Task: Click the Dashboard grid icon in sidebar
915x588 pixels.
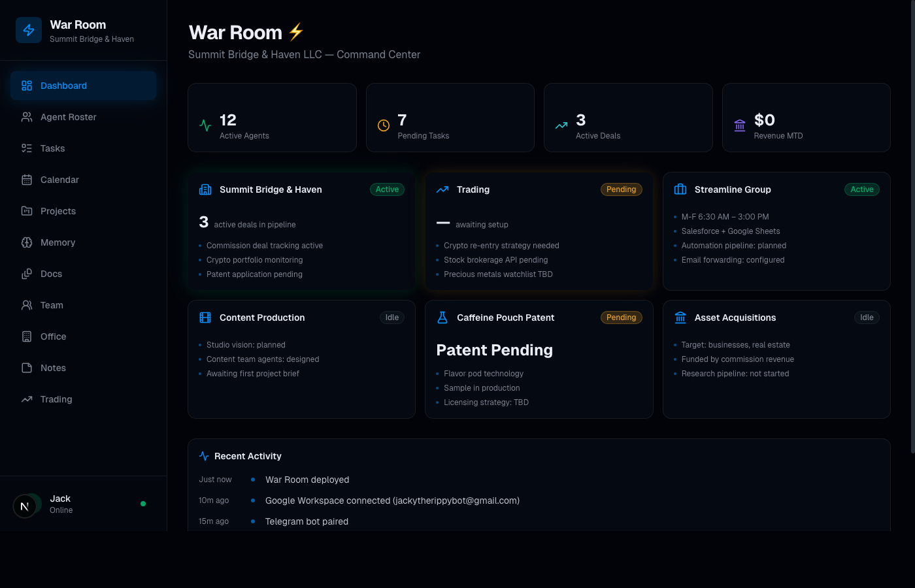Action: point(27,86)
